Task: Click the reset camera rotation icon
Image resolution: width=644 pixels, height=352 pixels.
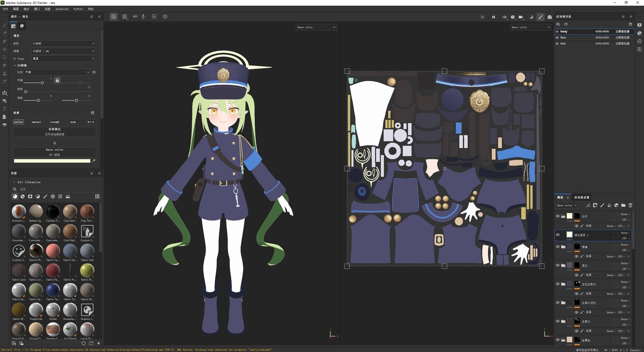Action: tap(165, 17)
